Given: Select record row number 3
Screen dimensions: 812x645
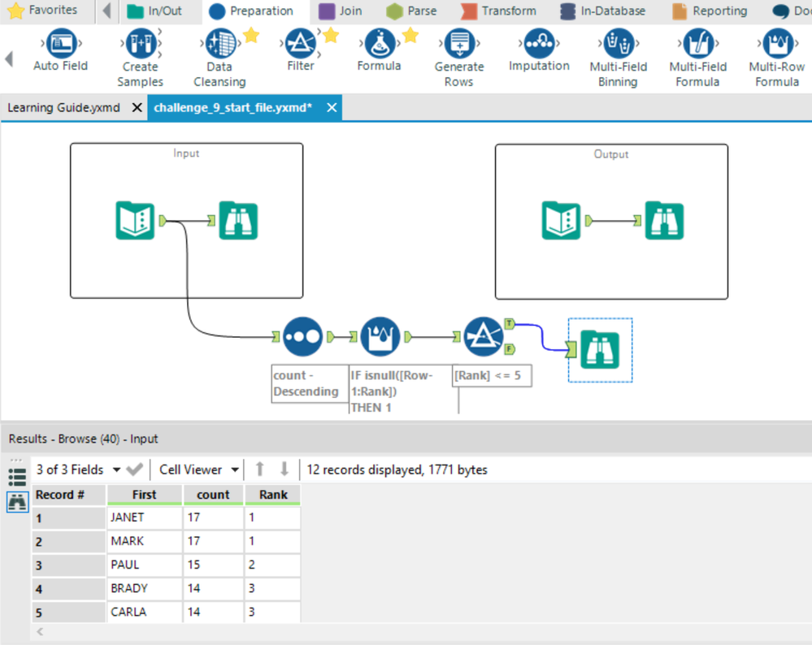Looking at the screenshot, I should (x=69, y=565).
